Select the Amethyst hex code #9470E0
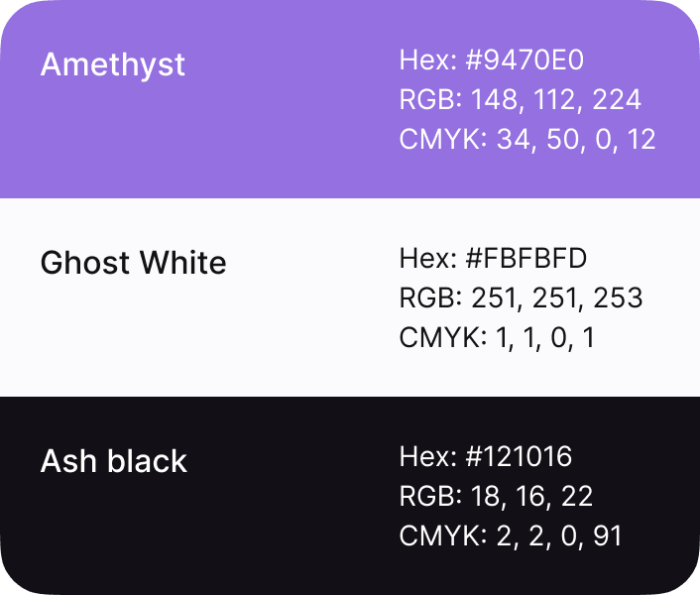Viewport: 700px width, 595px height. coord(525,59)
